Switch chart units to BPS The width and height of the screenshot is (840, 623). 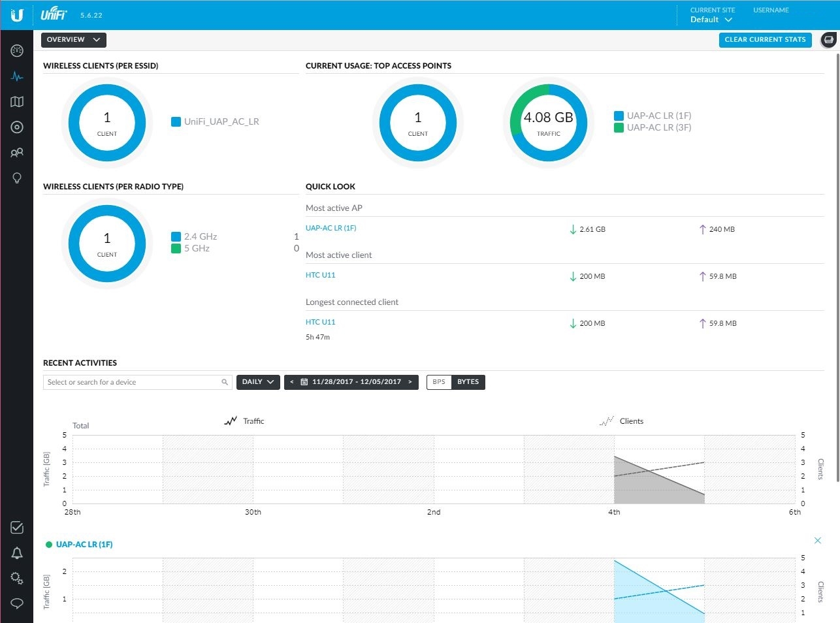point(439,382)
